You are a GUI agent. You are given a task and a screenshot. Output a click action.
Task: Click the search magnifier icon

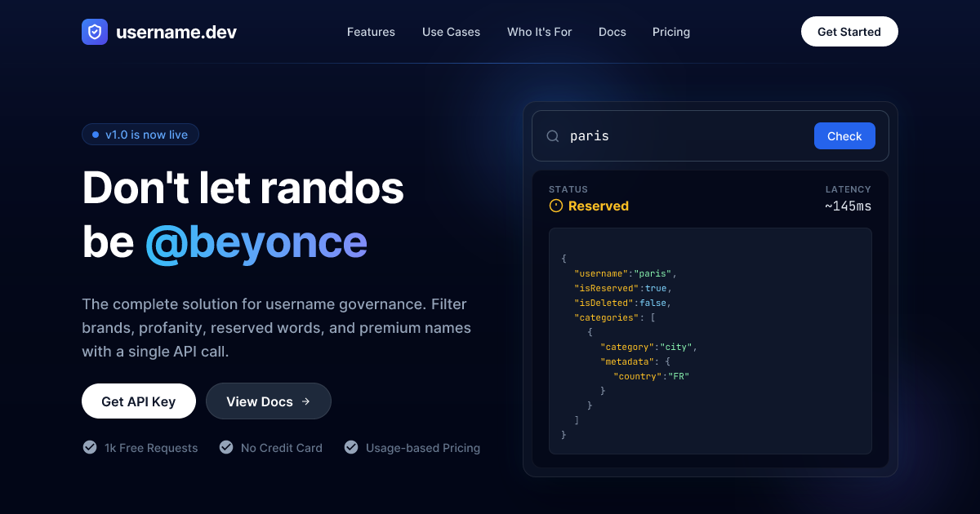tap(553, 136)
